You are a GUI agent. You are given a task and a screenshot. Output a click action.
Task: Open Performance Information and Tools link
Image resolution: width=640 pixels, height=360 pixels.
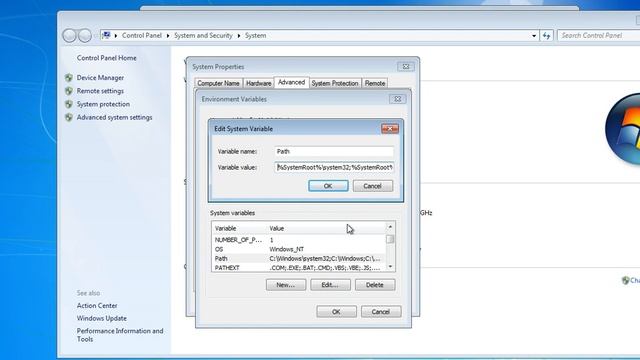(120, 335)
